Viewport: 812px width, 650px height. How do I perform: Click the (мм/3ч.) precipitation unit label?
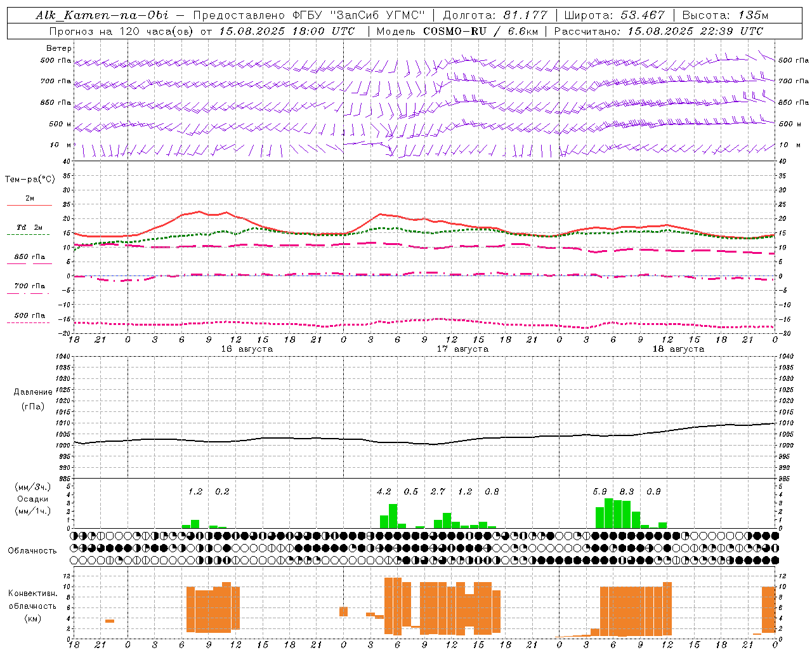(x=34, y=487)
